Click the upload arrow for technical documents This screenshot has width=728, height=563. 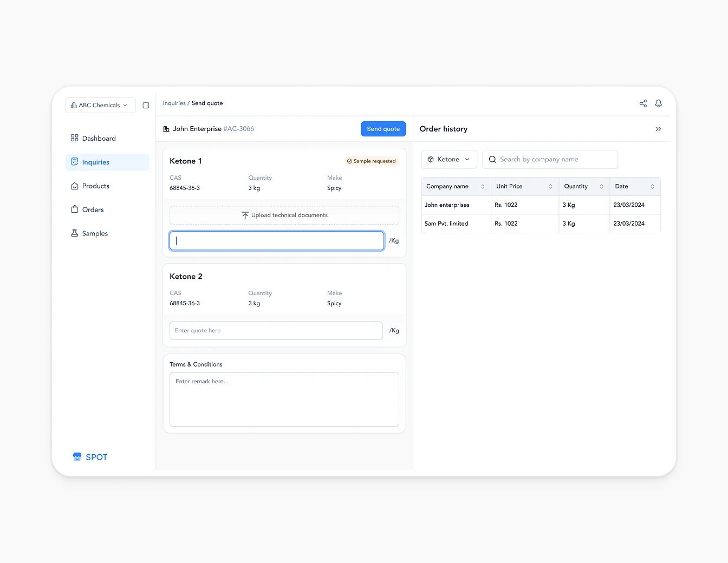tap(245, 215)
